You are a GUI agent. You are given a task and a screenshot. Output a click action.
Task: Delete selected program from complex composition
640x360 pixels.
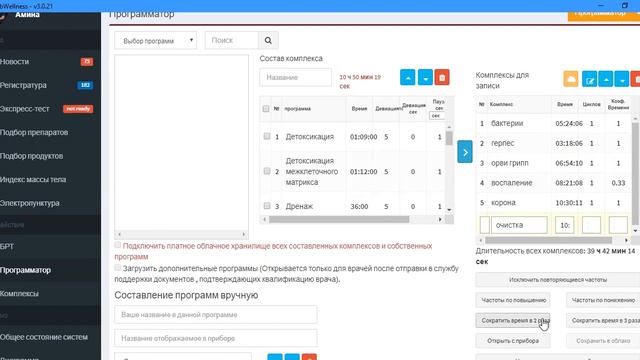[442, 77]
